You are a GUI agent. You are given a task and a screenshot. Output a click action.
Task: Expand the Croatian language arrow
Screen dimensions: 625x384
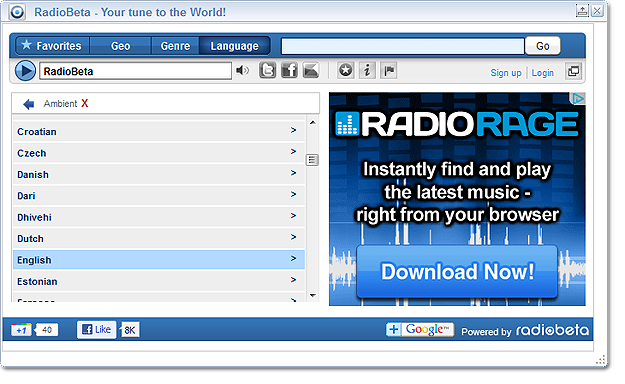(x=293, y=130)
